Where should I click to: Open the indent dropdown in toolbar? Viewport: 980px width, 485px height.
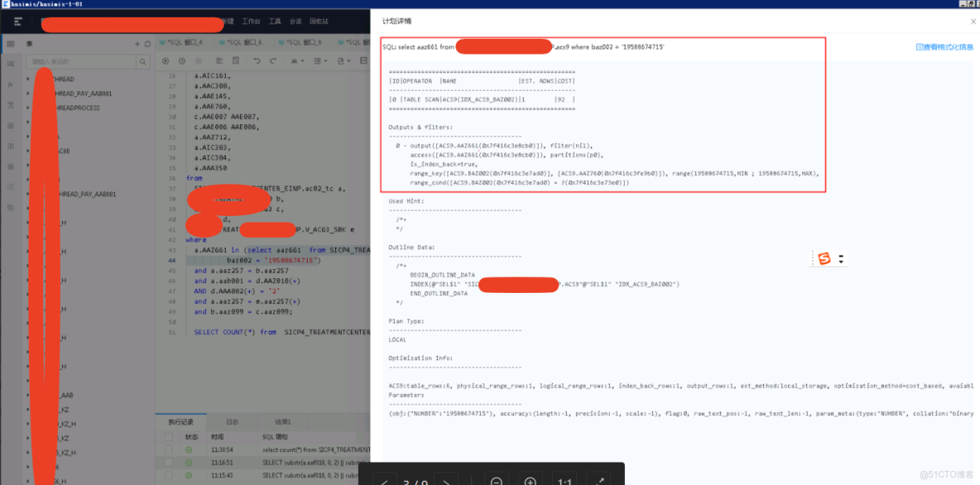click(x=320, y=61)
